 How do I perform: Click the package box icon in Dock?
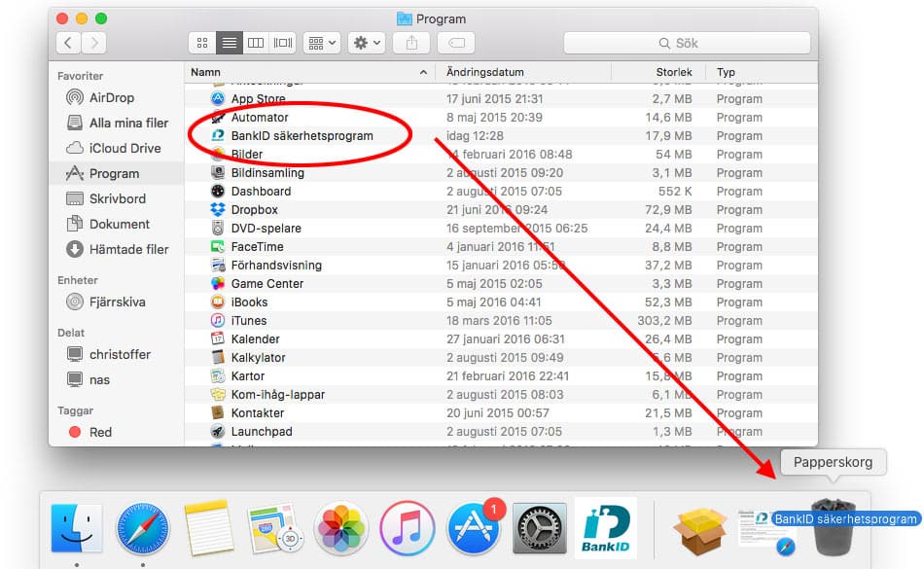[x=700, y=530]
